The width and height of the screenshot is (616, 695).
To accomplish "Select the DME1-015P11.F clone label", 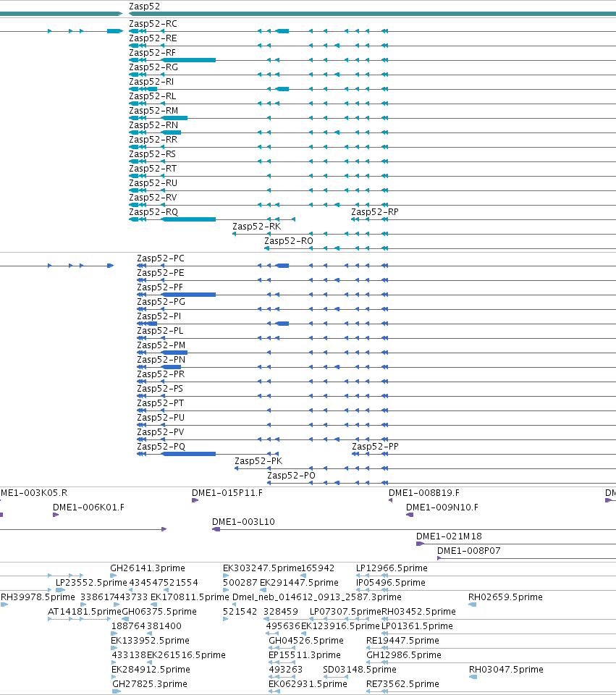I will pos(227,493).
